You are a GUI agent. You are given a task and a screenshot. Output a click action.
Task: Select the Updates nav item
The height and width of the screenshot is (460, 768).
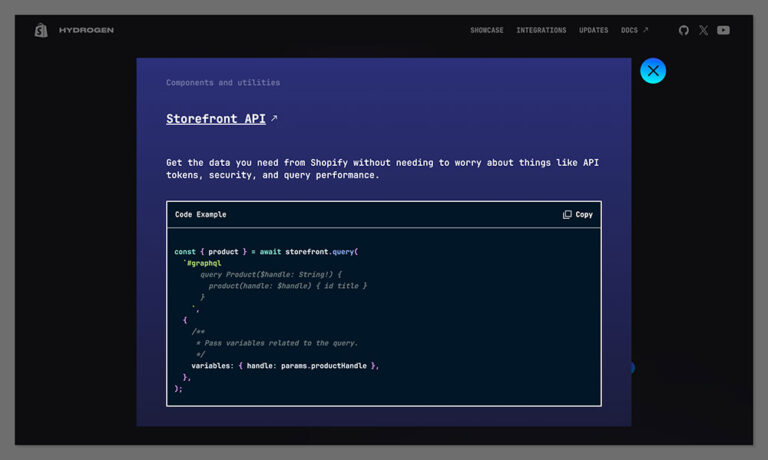tap(593, 30)
